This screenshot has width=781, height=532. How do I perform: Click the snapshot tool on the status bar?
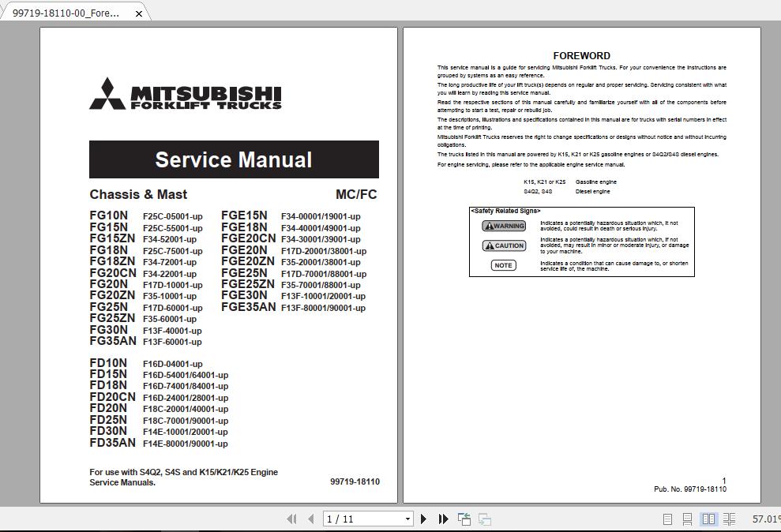coord(464,519)
